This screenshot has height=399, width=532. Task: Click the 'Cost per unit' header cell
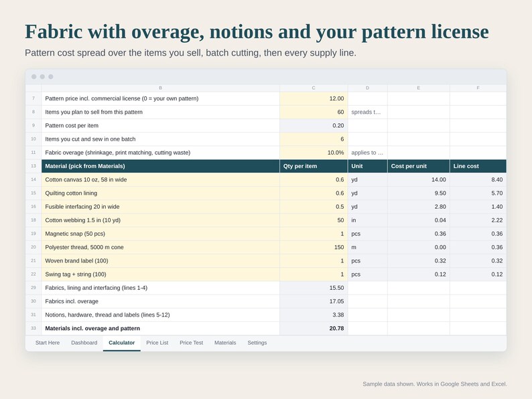tap(419, 166)
